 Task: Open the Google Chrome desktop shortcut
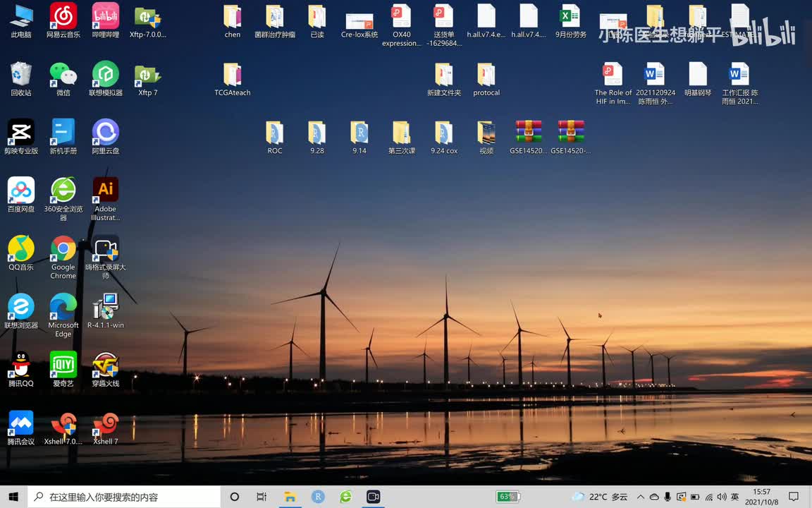63,250
